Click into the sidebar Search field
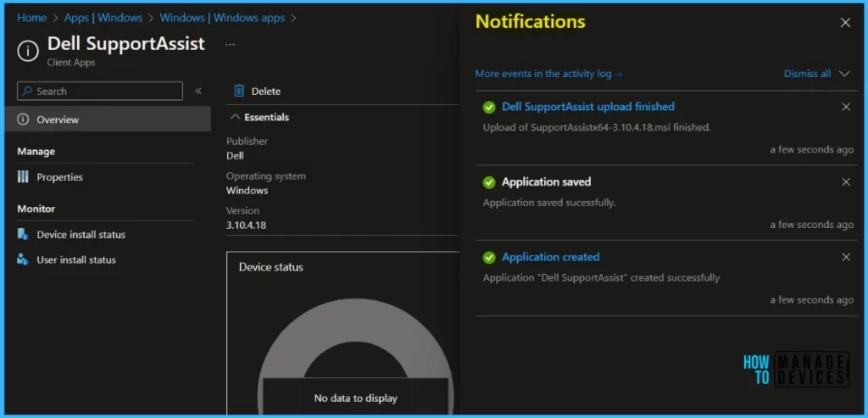This screenshot has height=418, width=868. pos(100,91)
